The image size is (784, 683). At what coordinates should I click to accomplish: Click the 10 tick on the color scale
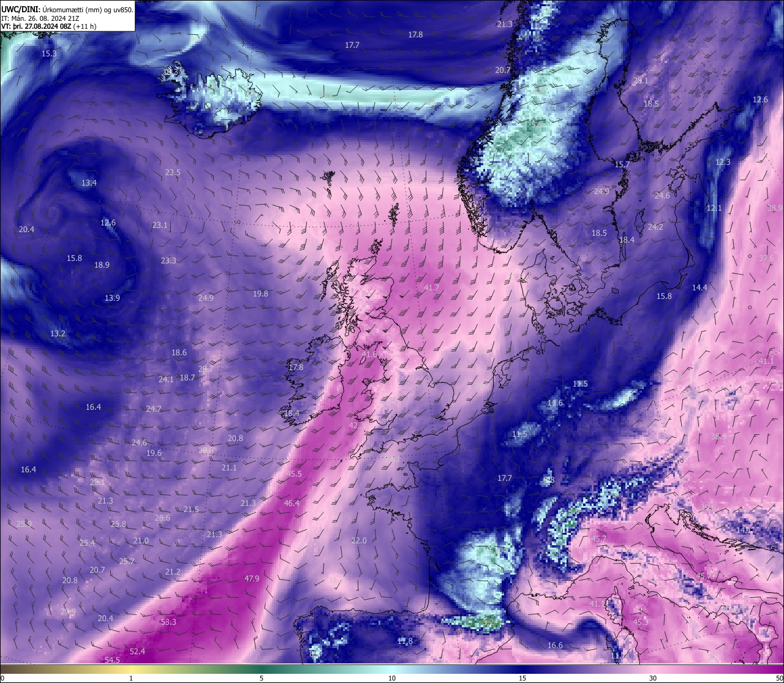[392, 678]
